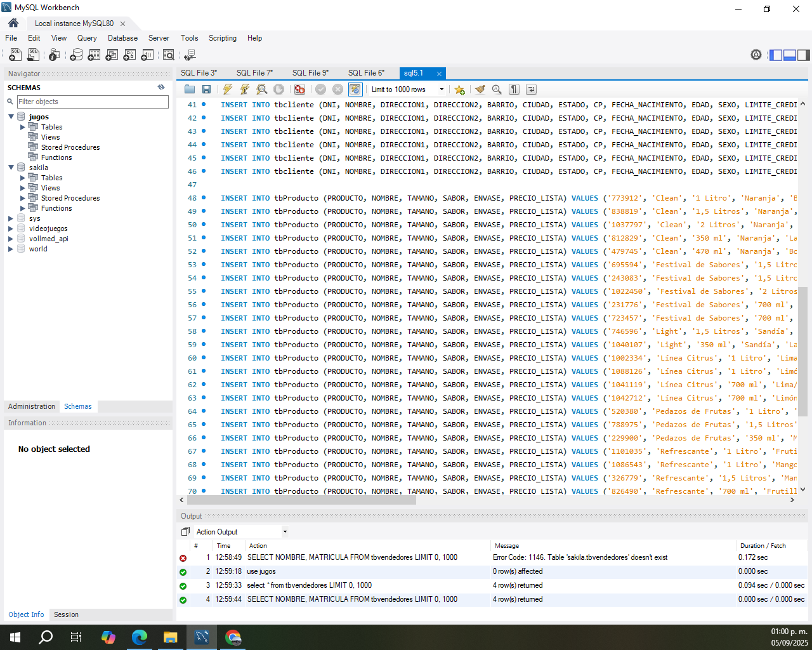The height and width of the screenshot is (650, 812).
Task: Beautify query with broom icon
Action: click(480, 90)
